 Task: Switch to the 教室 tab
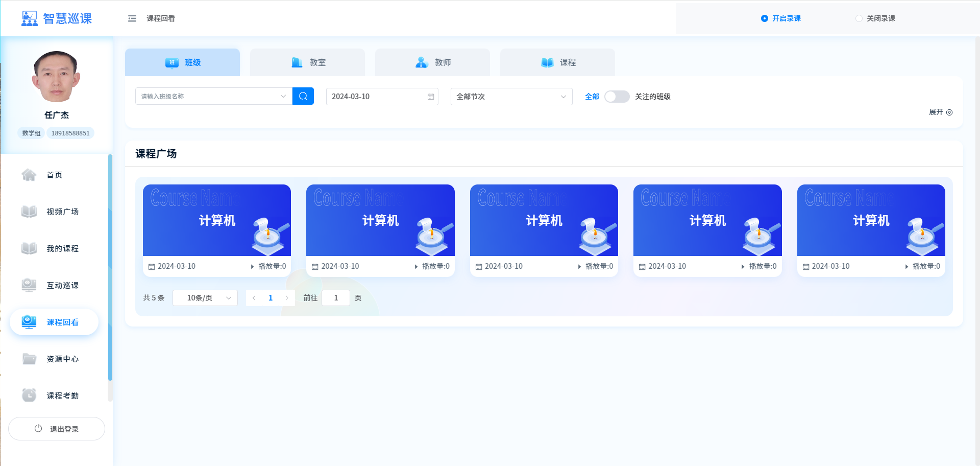click(307, 62)
